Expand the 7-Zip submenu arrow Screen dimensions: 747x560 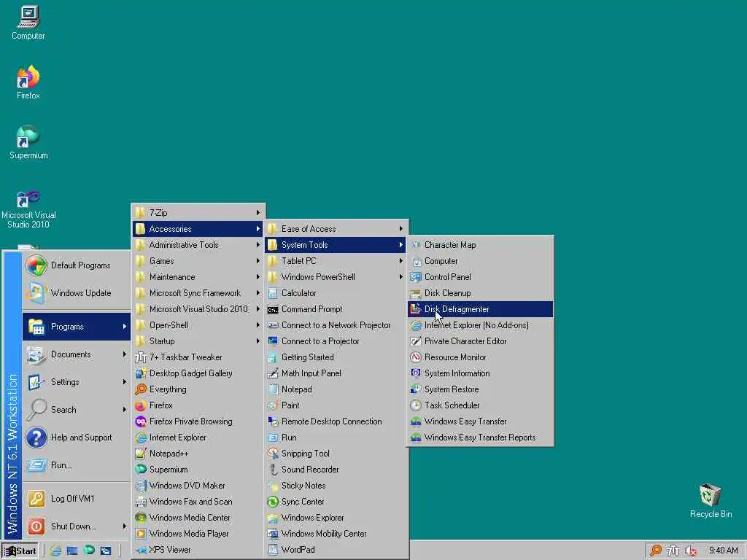258,212
